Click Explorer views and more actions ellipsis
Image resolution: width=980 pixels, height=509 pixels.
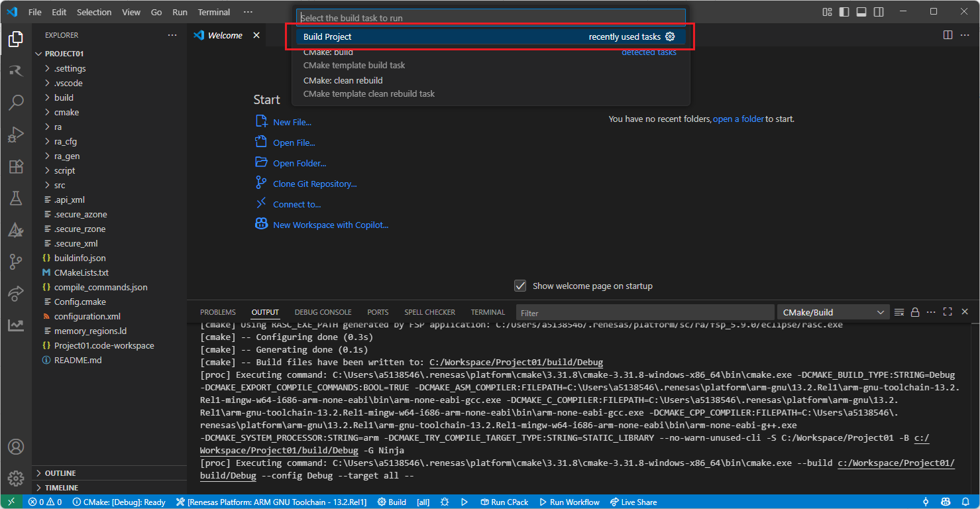point(172,35)
